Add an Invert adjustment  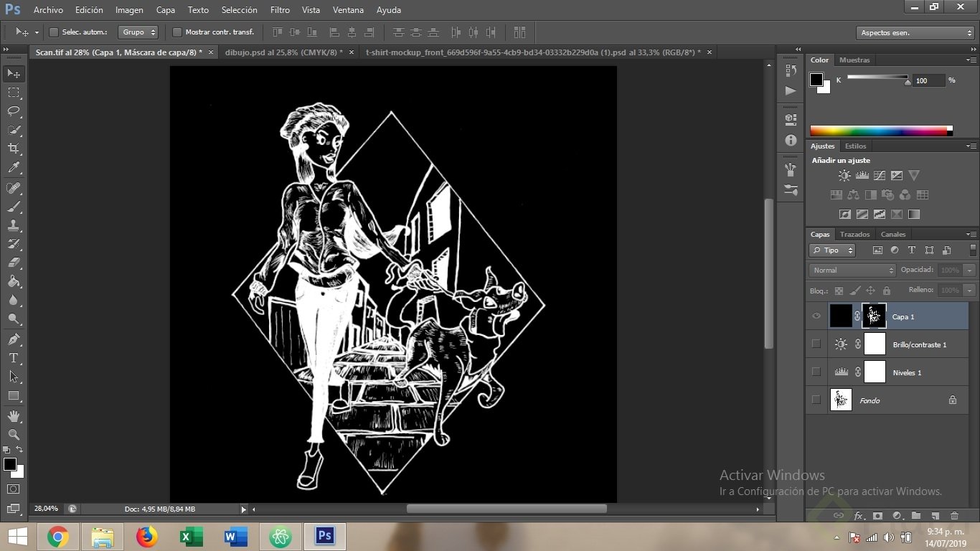pyautogui.click(x=845, y=214)
